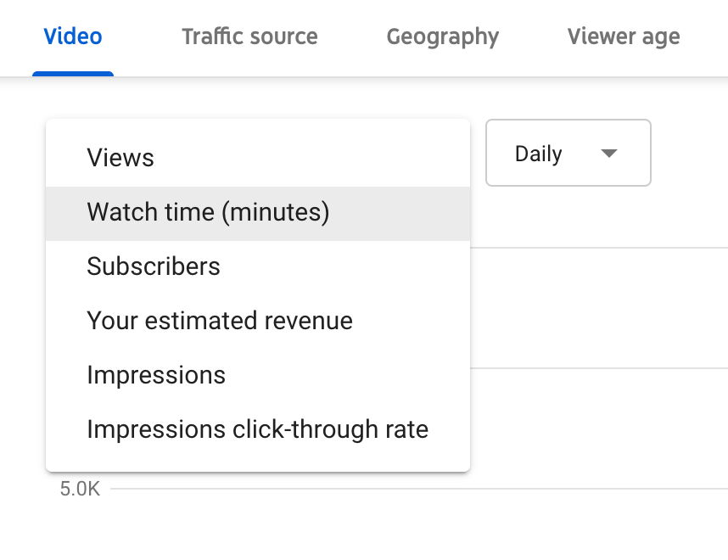Pick Subscribers in the metric list

tap(258, 267)
